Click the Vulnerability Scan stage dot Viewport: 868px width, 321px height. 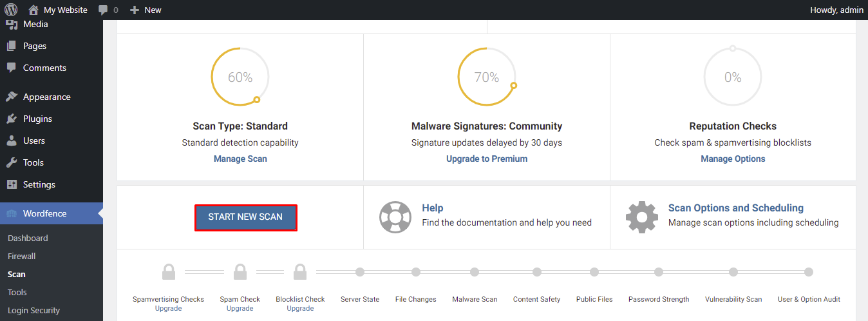coord(733,272)
